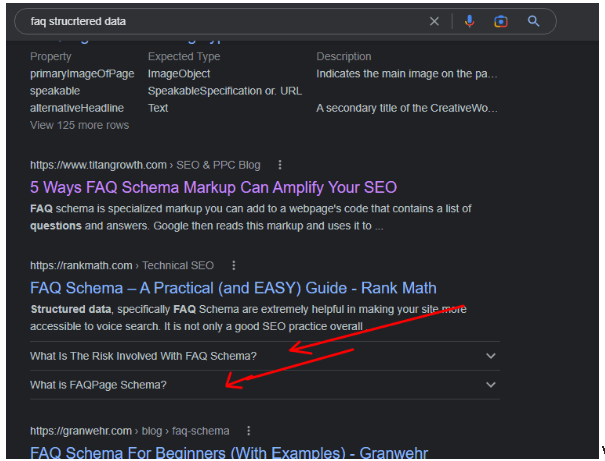Start voice search with the microphone icon

pyautogui.click(x=469, y=21)
